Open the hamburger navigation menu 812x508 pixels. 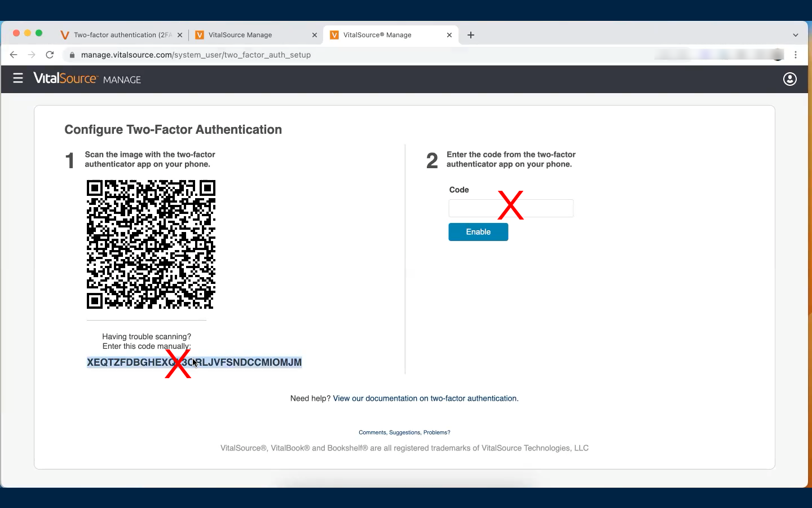(18, 78)
